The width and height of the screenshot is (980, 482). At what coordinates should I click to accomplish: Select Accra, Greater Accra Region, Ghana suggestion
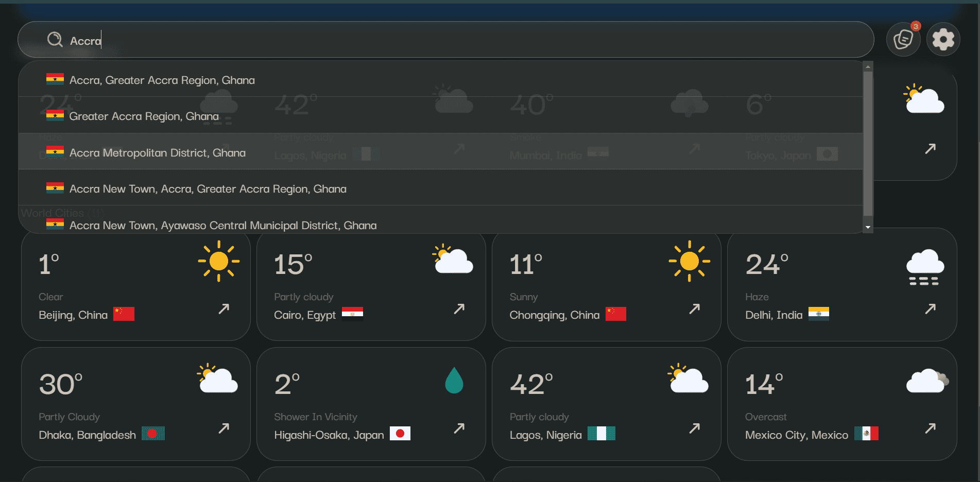click(440, 80)
